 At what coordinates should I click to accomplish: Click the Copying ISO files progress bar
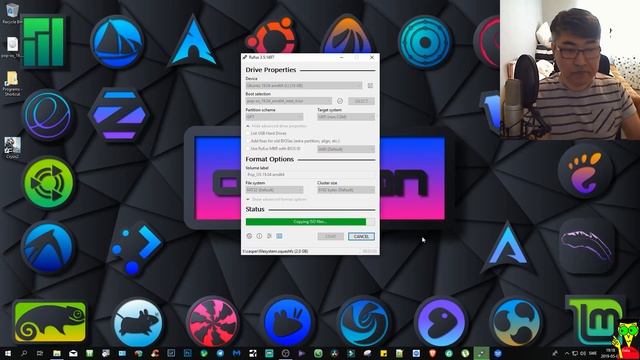[310, 222]
